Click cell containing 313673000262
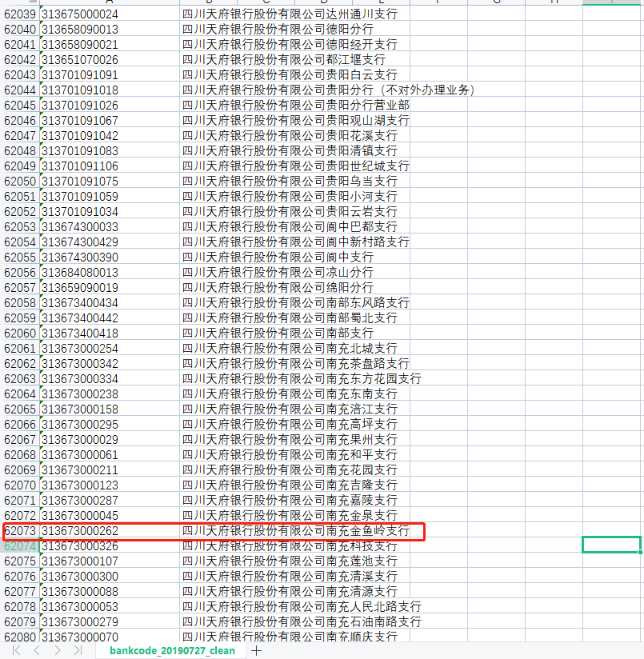This screenshot has height=659, width=644. (110, 531)
